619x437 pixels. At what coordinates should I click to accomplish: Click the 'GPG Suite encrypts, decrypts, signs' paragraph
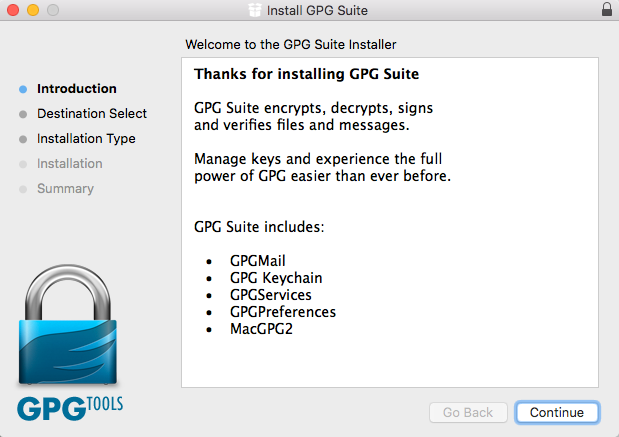[313, 116]
